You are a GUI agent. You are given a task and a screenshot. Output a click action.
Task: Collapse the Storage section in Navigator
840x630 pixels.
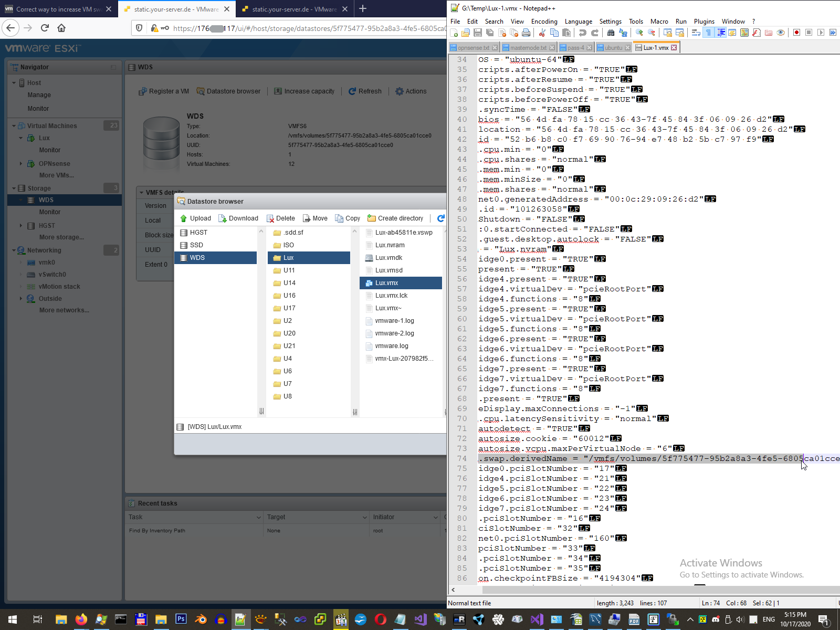pyautogui.click(x=14, y=188)
